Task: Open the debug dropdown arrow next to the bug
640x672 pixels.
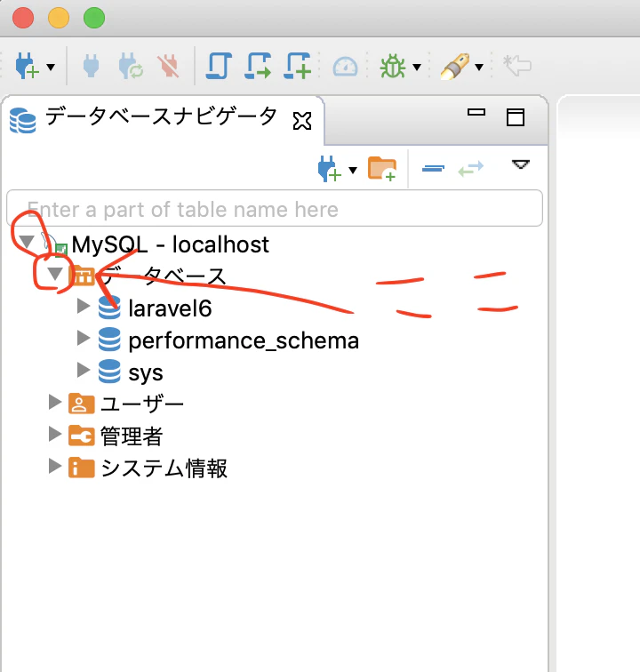Action: pos(416,67)
